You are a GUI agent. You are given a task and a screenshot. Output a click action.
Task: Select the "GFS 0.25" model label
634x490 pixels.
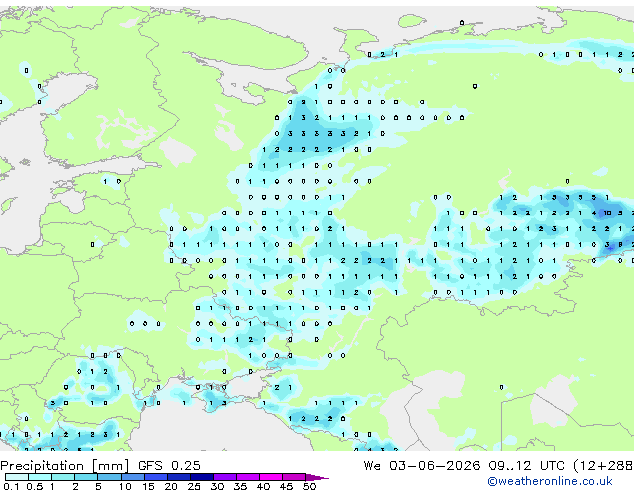tap(169, 466)
